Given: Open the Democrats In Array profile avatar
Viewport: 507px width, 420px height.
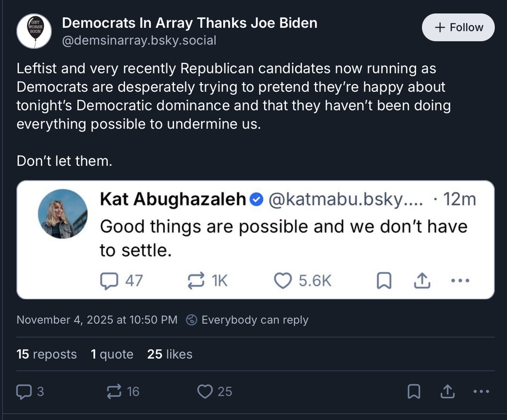Looking at the screenshot, I should pos(34,31).
